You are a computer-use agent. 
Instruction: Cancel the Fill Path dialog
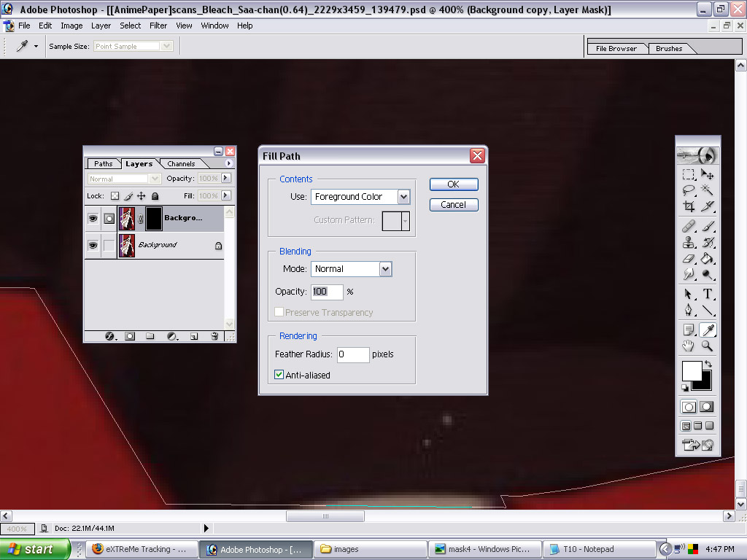point(454,205)
